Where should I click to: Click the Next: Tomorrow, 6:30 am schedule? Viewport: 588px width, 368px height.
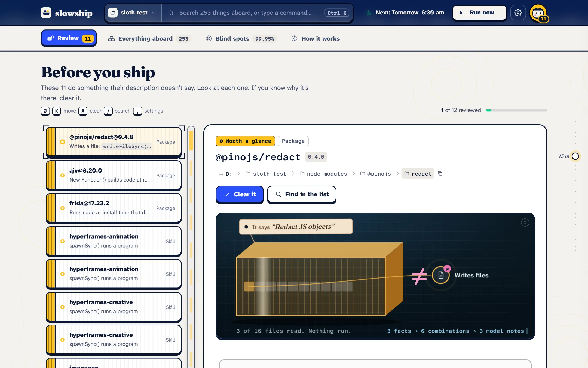[x=410, y=13]
